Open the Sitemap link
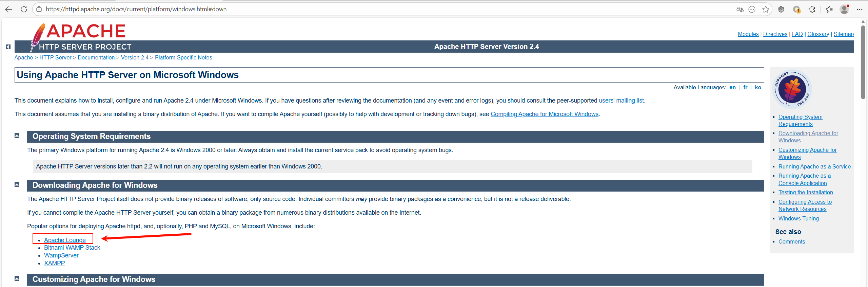The height and width of the screenshot is (287, 868). tap(844, 34)
